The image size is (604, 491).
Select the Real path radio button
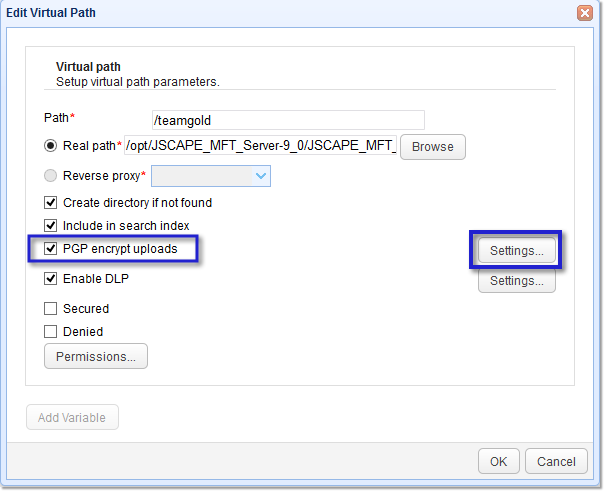[x=51, y=146]
